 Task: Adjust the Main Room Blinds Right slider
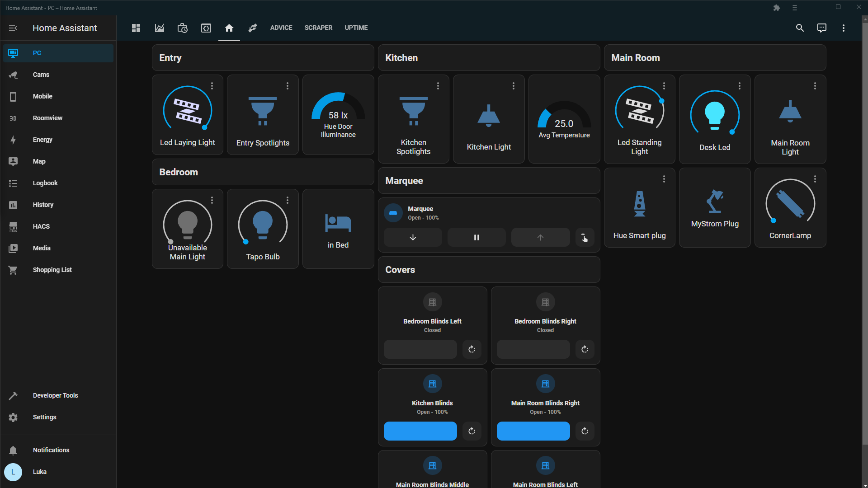pos(533,431)
